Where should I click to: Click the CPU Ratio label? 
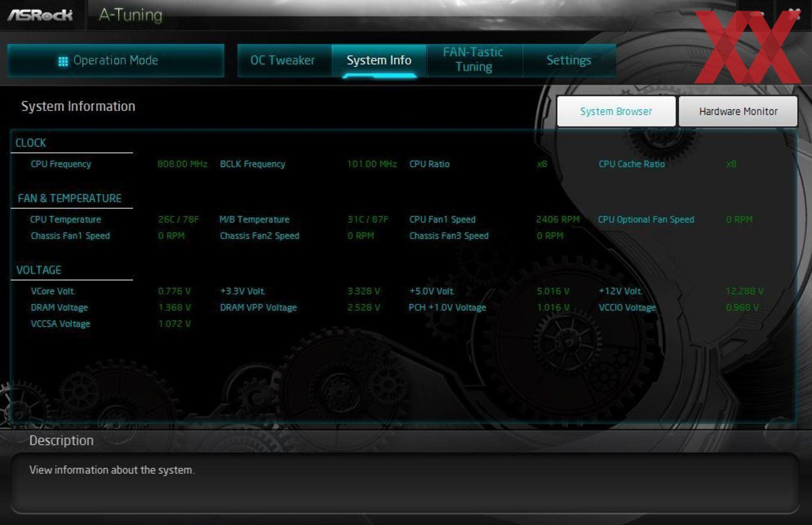(429, 164)
